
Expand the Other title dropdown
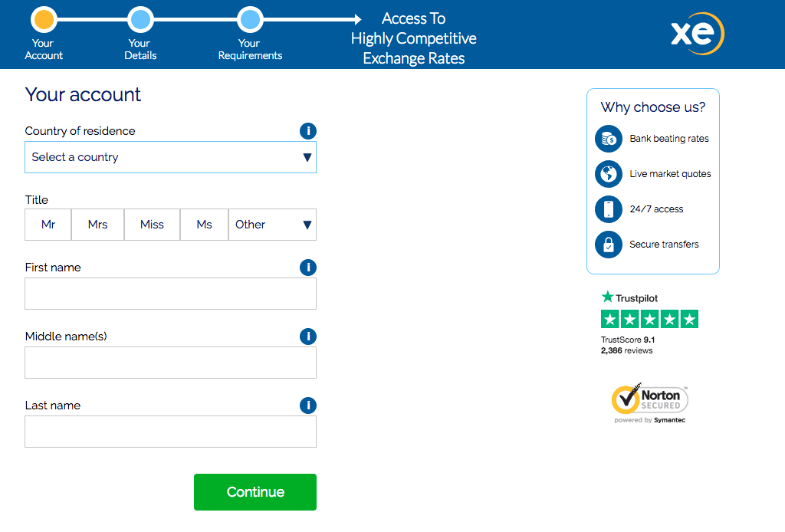[272, 225]
